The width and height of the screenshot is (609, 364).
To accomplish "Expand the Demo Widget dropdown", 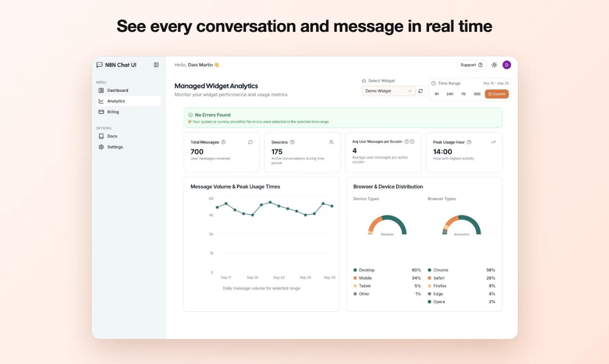I will coord(388,91).
